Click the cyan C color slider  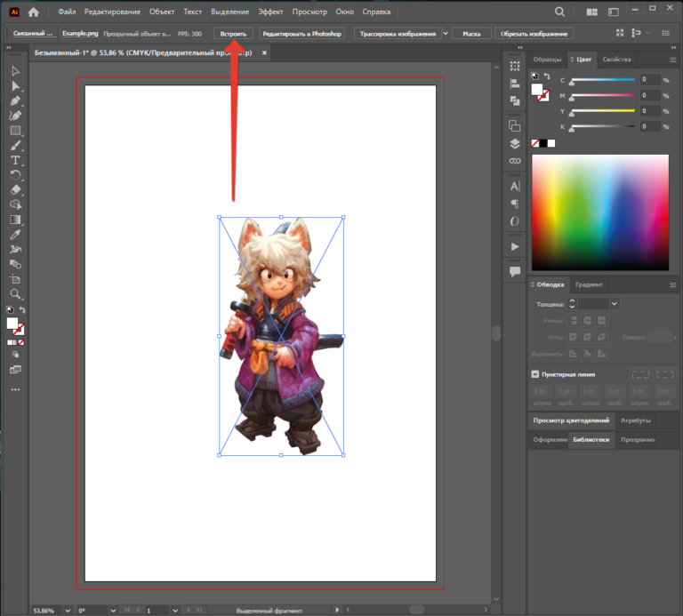click(x=603, y=80)
